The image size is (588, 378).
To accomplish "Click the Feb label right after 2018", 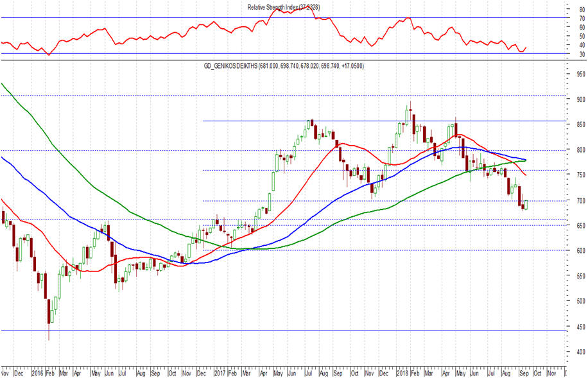I will pyautogui.click(x=415, y=374).
